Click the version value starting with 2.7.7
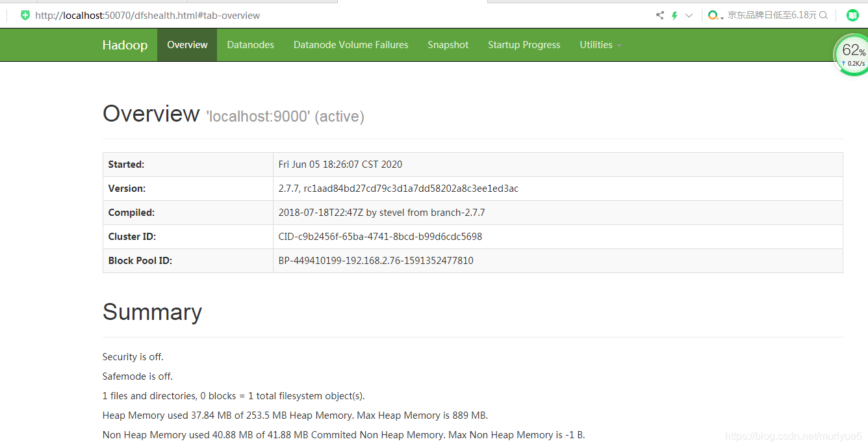Image resolution: width=868 pixels, height=448 pixels. [x=398, y=189]
